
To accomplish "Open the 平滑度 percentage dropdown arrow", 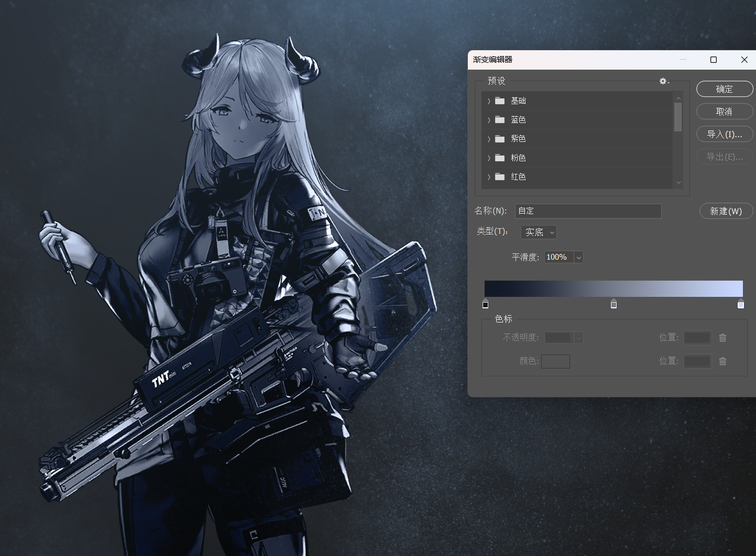I will click(578, 257).
